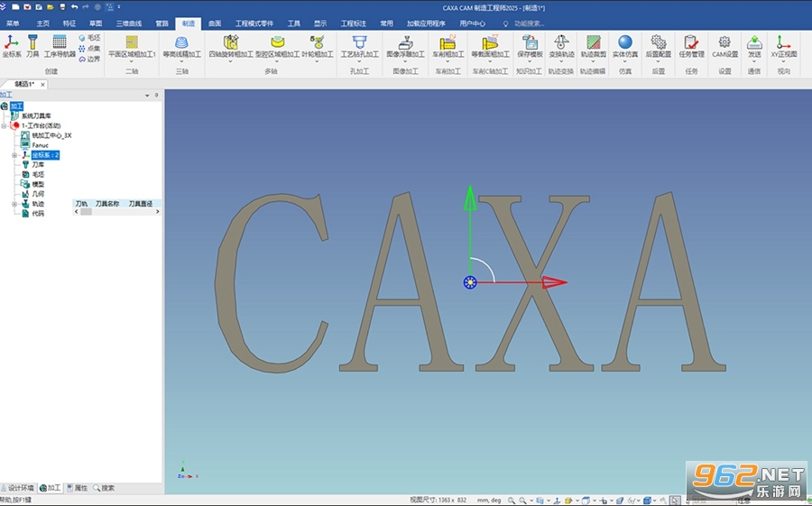Switch to XY正视图 view
This screenshot has width=812, height=506.
click(783, 46)
